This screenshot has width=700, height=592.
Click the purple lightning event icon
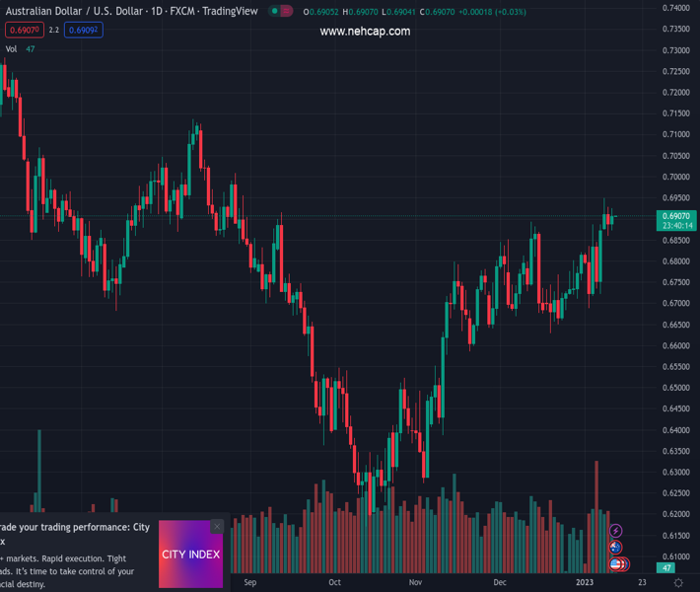(616, 532)
